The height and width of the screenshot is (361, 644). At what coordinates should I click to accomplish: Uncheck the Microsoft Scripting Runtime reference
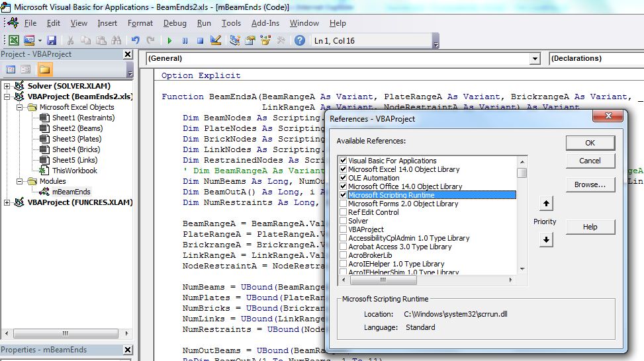343,195
